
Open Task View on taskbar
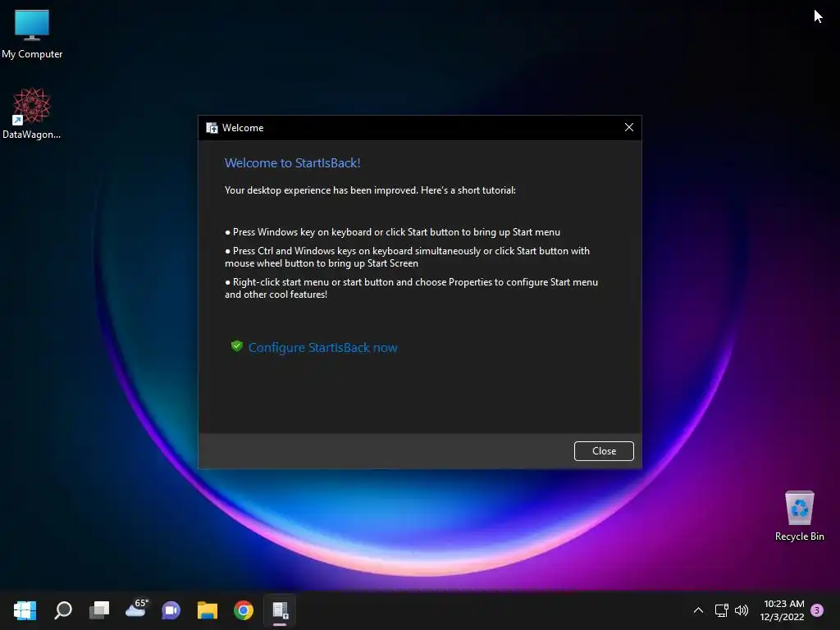coord(99,609)
